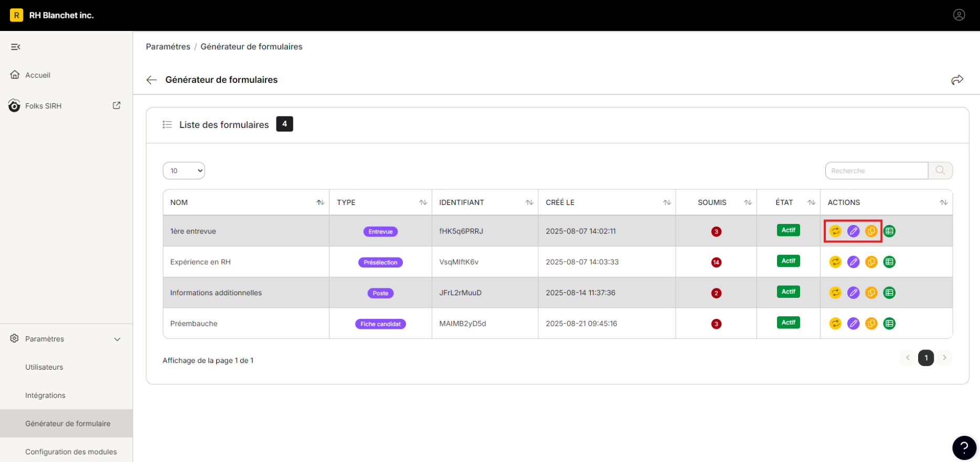Open green table icon for Informations additionnelles
980x462 pixels.
(889, 293)
